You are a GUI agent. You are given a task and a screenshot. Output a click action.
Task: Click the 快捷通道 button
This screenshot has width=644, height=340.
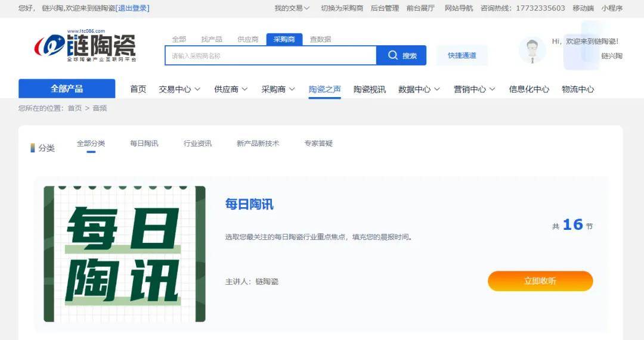(x=462, y=55)
